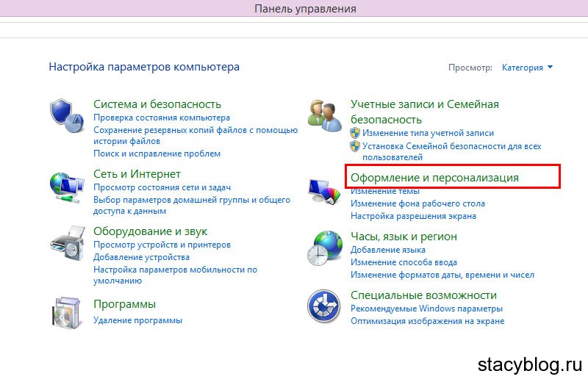Click the User Accounts people icon
The image size is (588, 382).
(324, 116)
